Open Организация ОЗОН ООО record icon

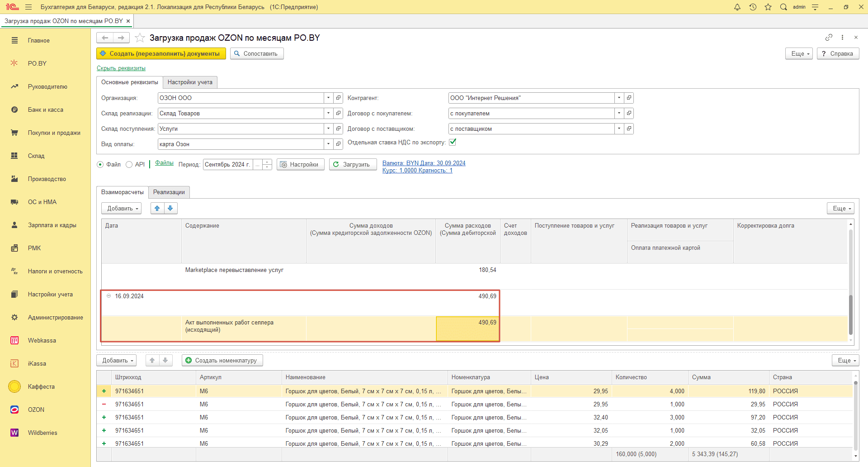point(338,98)
